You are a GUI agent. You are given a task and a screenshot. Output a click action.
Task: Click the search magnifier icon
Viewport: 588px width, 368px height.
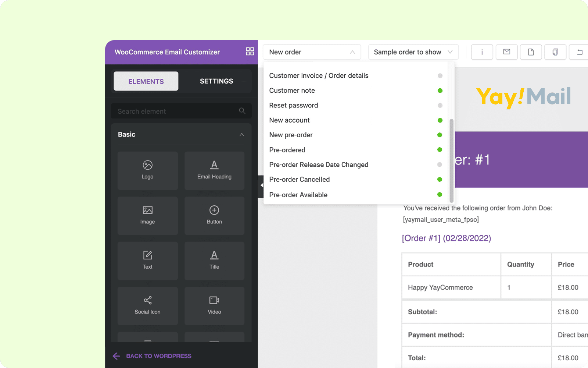pyautogui.click(x=242, y=111)
